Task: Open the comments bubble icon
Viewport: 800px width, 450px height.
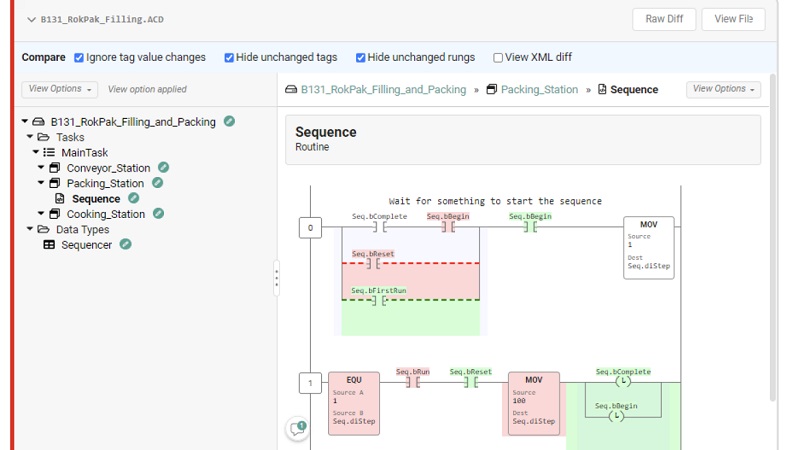Action: [x=297, y=429]
